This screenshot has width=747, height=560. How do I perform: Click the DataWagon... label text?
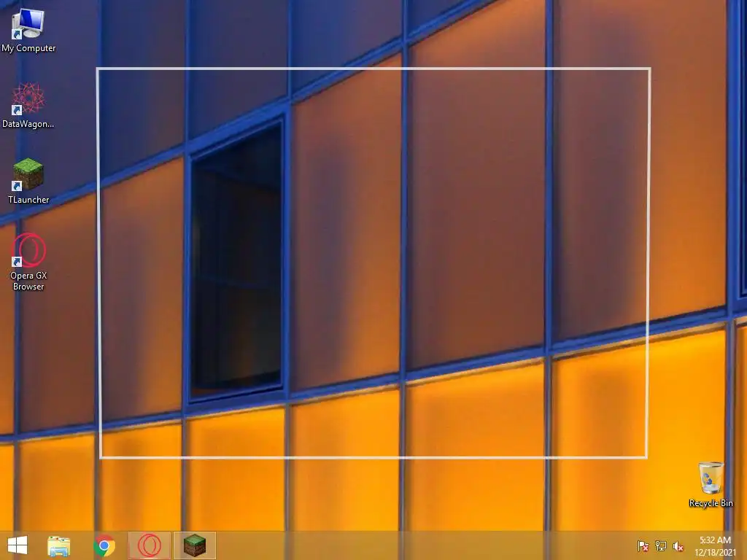(28, 124)
